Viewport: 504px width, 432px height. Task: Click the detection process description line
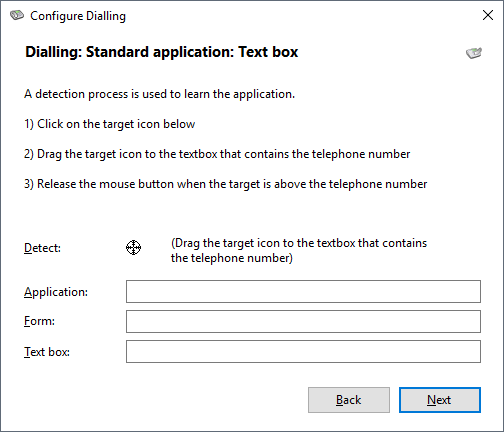160,94
